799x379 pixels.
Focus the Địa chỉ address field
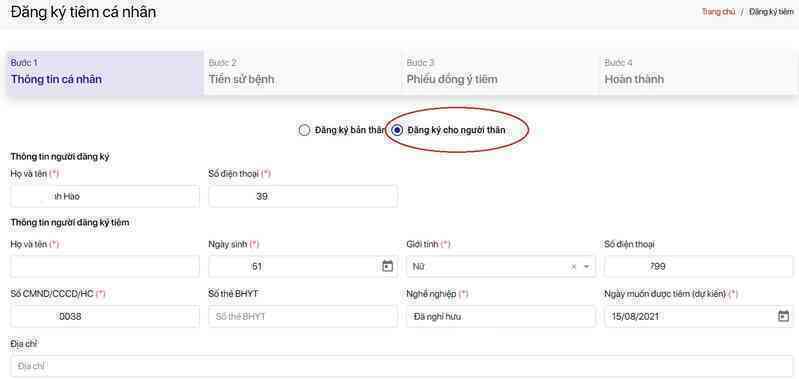[x=402, y=366]
